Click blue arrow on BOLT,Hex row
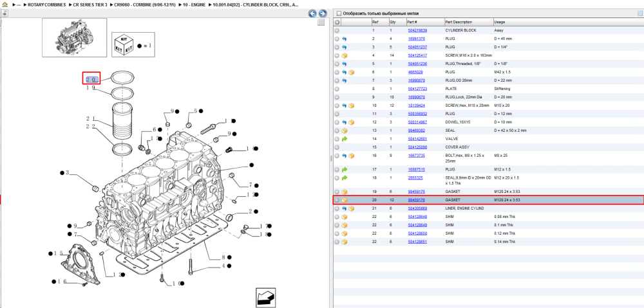 coord(344,156)
